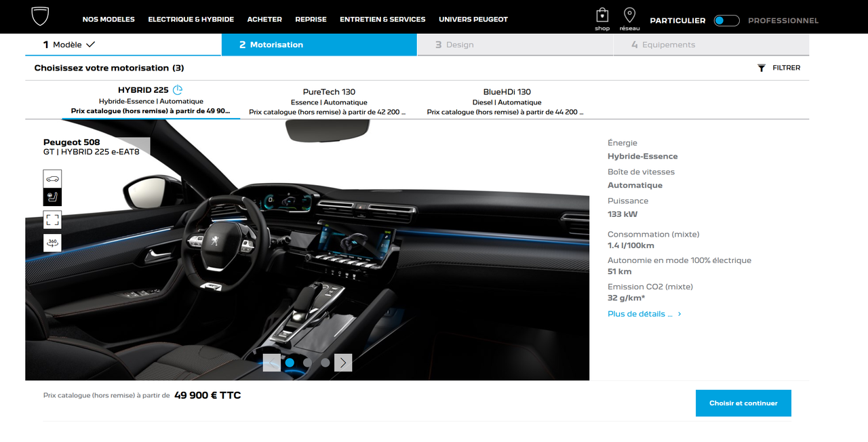Click the filter funnel icon

point(762,68)
